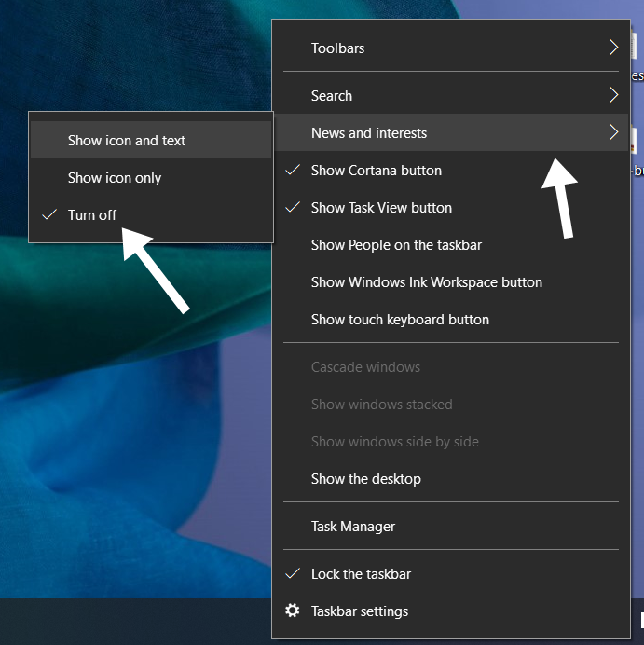Uncheck Show Task View button
Screen dimensions: 644x645
click(451, 208)
